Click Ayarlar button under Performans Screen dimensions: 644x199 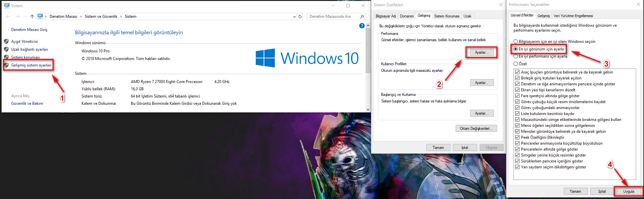coord(482,52)
